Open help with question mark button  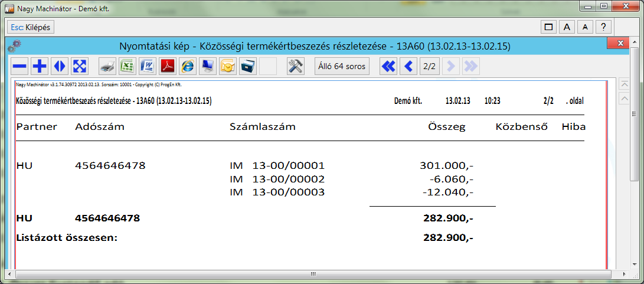[603, 28]
